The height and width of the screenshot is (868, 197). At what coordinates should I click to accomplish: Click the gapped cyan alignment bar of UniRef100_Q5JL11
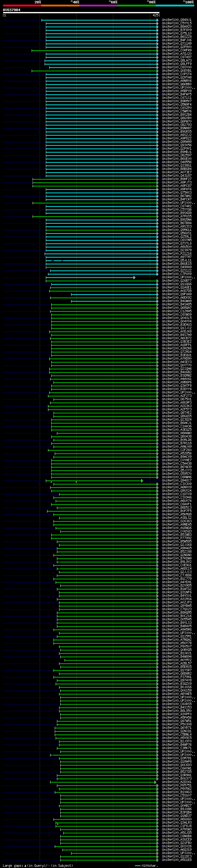(x=102, y=260)
